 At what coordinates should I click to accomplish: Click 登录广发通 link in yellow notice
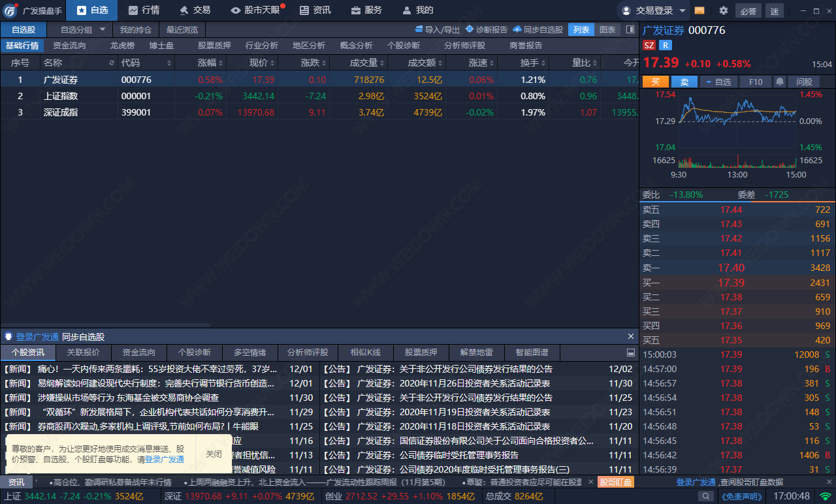(x=165, y=460)
